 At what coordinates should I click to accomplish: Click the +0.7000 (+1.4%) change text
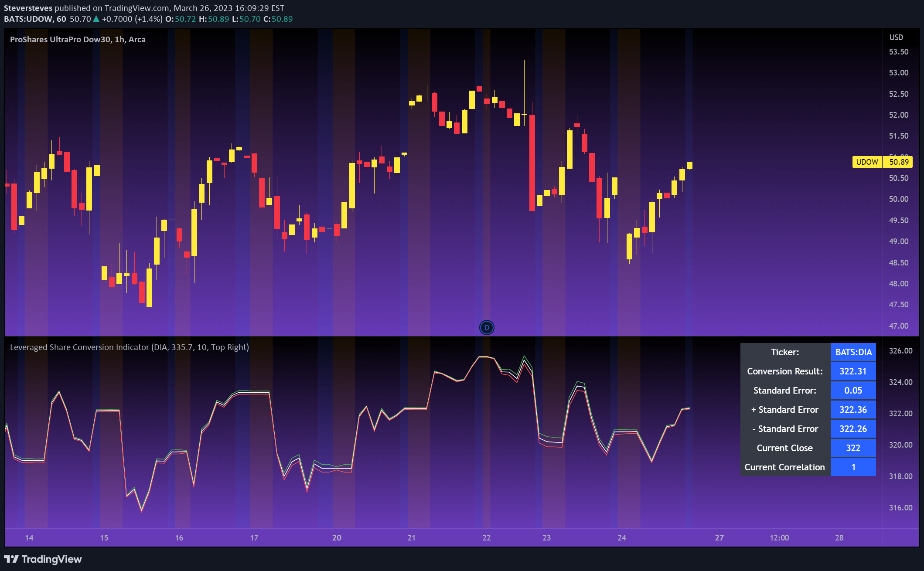[x=132, y=19]
